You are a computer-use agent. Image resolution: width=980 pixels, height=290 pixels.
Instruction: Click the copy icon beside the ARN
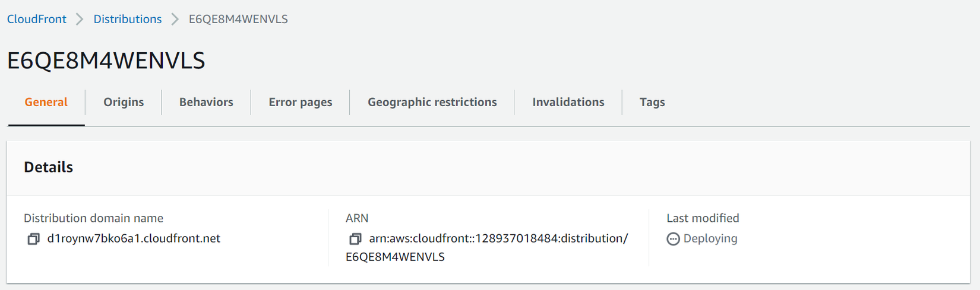[x=355, y=239]
